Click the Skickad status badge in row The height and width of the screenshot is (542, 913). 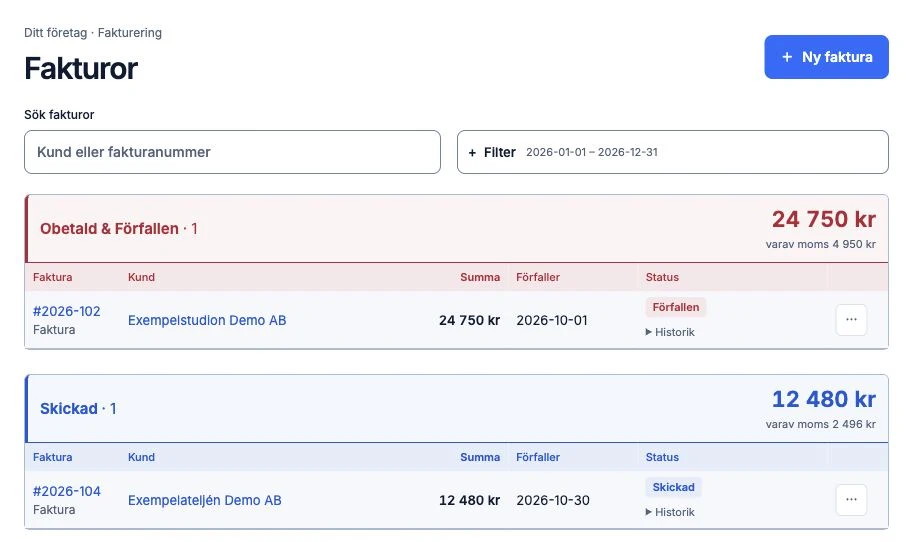click(x=673, y=487)
